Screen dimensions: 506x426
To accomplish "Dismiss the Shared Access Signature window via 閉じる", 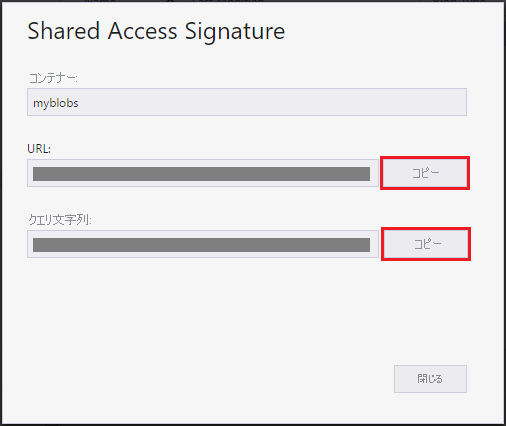I will [430, 379].
